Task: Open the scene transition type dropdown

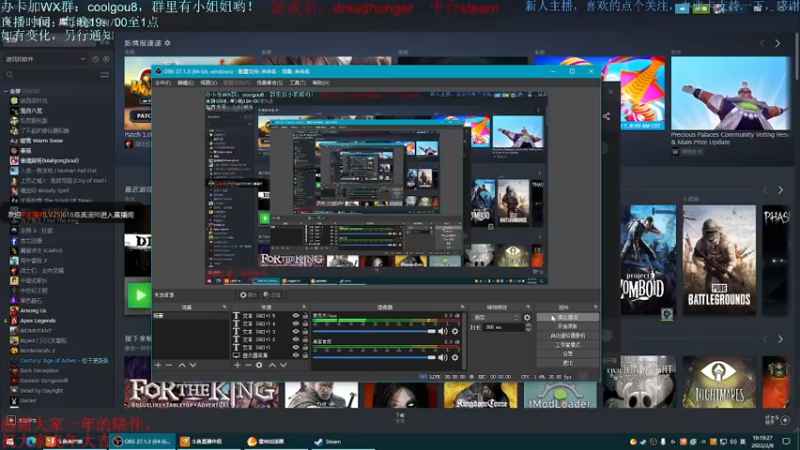Action: tap(495, 317)
